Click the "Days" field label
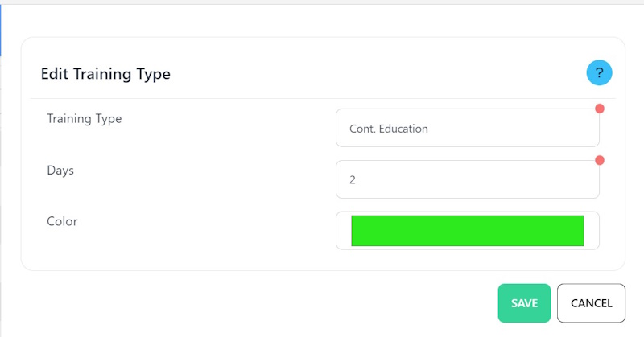The image size is (644, 337). tap(61, 170)
